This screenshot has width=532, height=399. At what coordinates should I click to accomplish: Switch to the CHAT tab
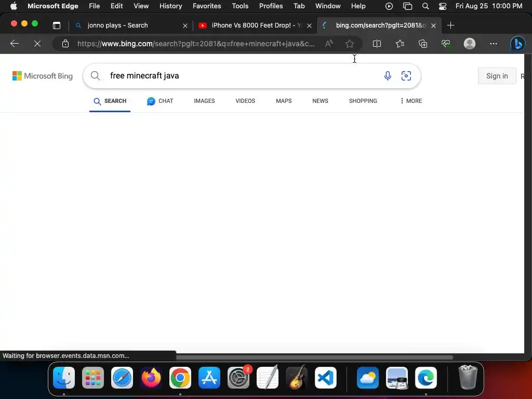pyautogui.click(x=160, y=101)
